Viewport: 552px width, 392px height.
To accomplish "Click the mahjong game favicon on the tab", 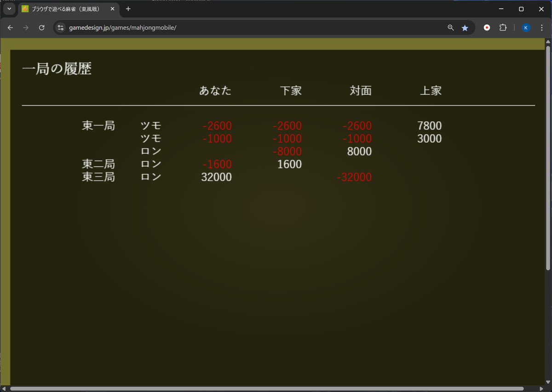I will [x=25, y=9].
